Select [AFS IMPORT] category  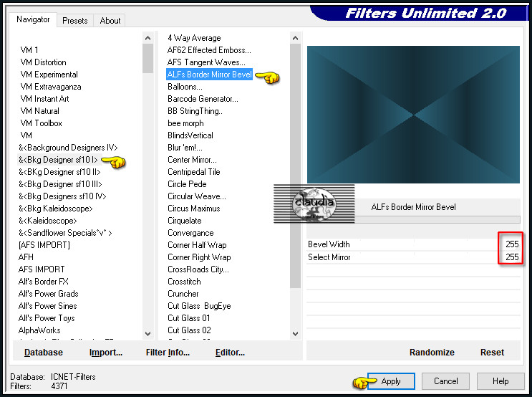pos(44,245)
